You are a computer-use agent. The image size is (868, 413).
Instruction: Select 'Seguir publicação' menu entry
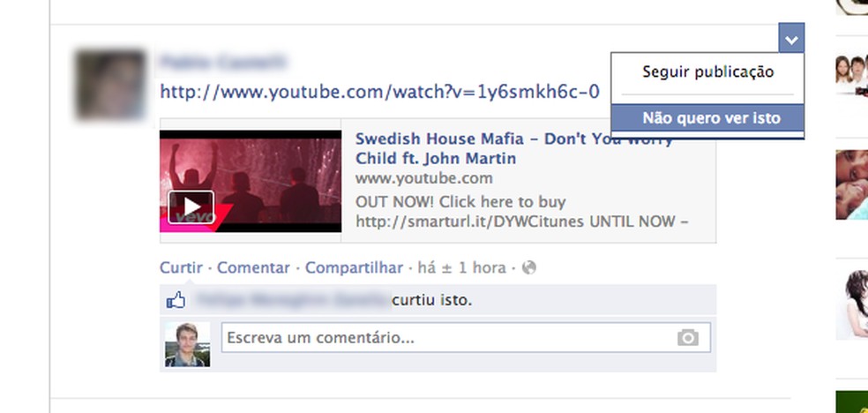pos(707,72)
